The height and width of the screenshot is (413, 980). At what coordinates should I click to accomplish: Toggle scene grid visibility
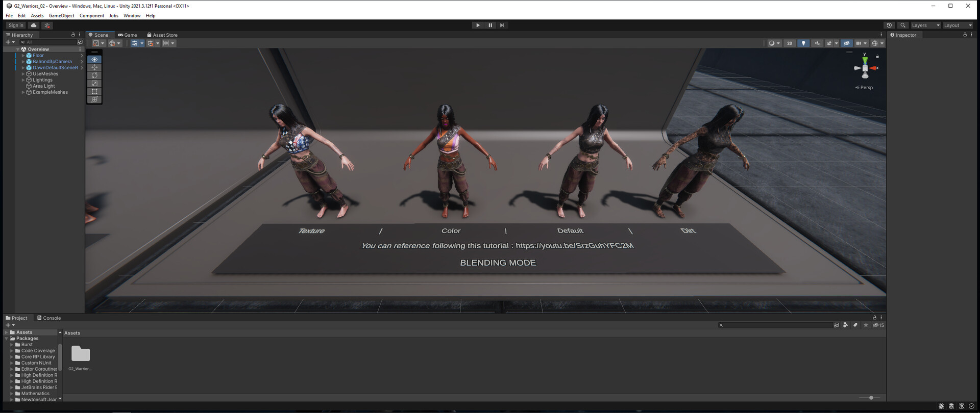pos(135,43)
